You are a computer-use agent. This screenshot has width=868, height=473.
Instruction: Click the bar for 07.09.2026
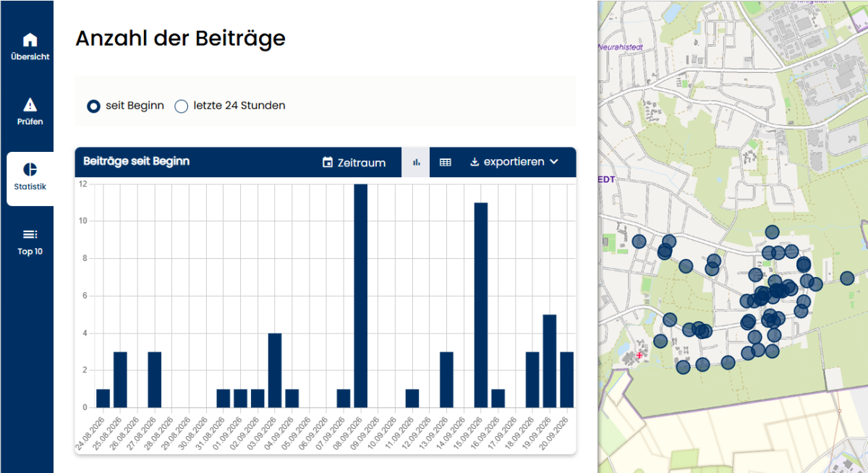tap(344, 399)
